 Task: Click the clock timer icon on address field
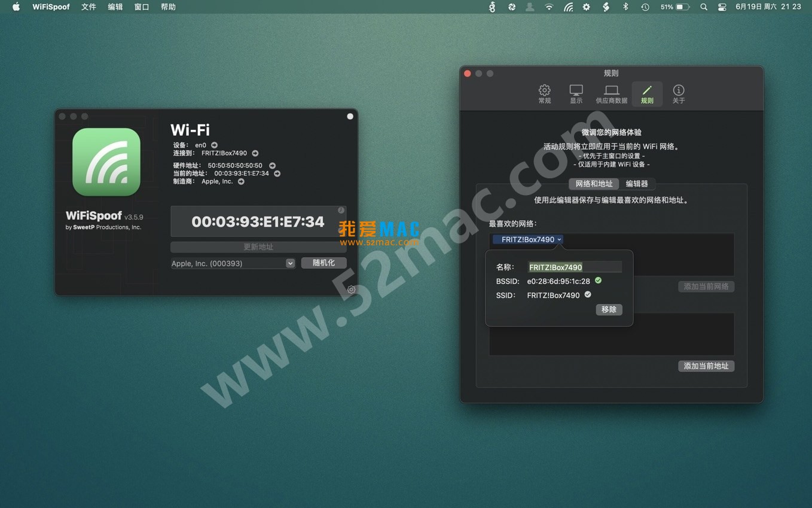point(341,211)
